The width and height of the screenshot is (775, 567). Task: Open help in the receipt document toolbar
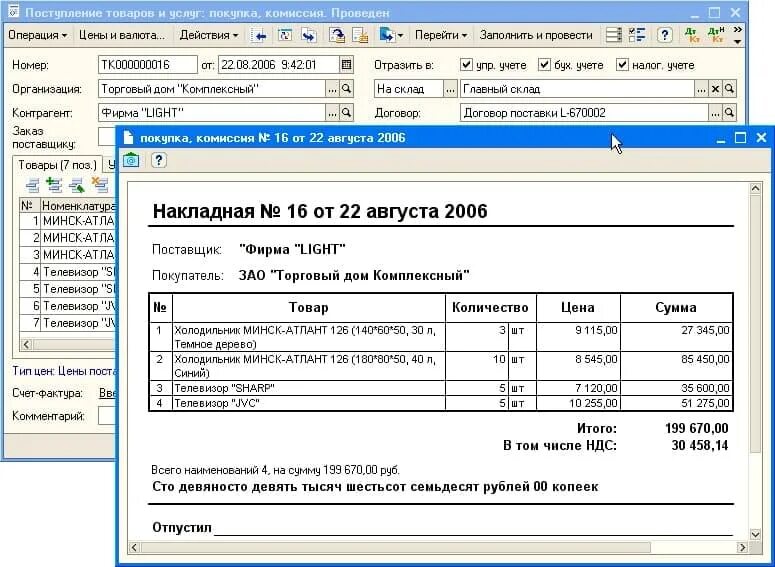(665, 35)
